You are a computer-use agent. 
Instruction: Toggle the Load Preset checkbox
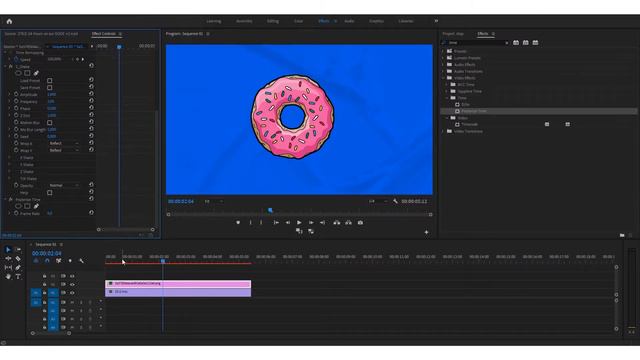click(x=49, y=80)
